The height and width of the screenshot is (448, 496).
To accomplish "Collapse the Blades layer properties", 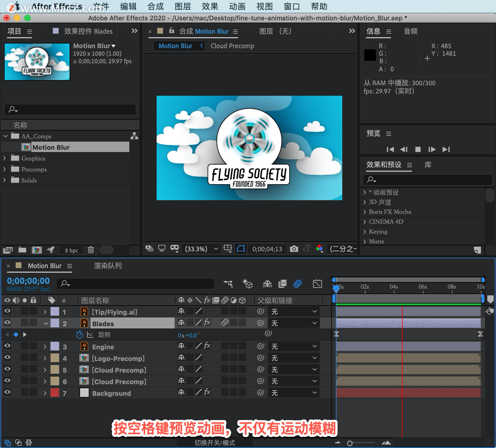I will click(x=46, y=323).
